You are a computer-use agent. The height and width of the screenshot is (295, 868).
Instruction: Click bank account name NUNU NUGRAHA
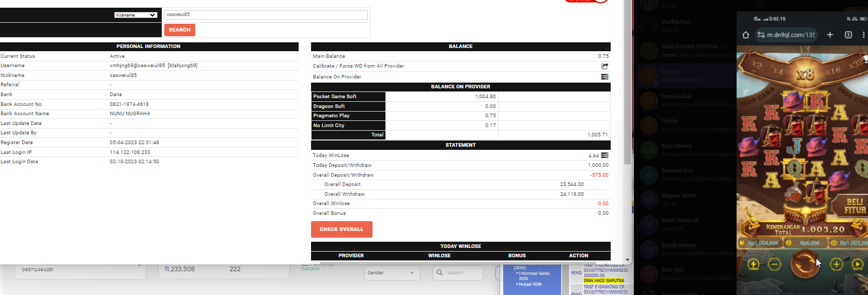click(130, 114)
